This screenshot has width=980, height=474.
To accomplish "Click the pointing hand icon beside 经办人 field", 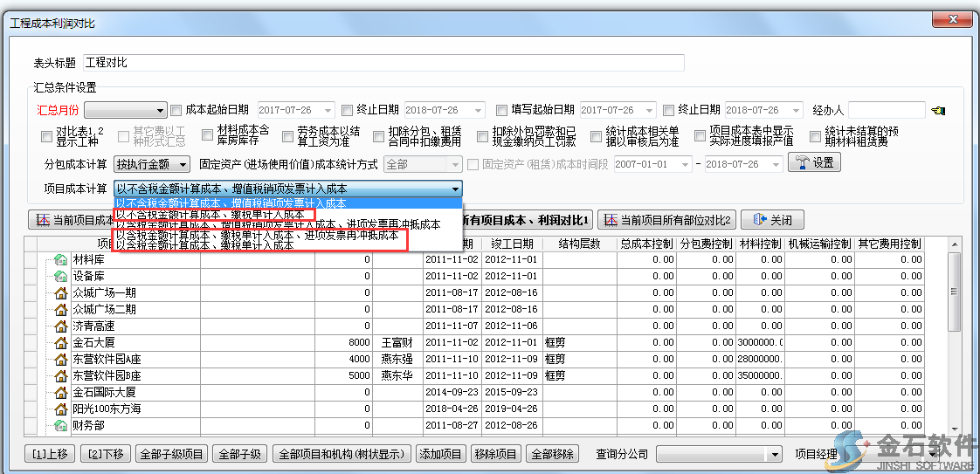I will click(x=939, y=111).
